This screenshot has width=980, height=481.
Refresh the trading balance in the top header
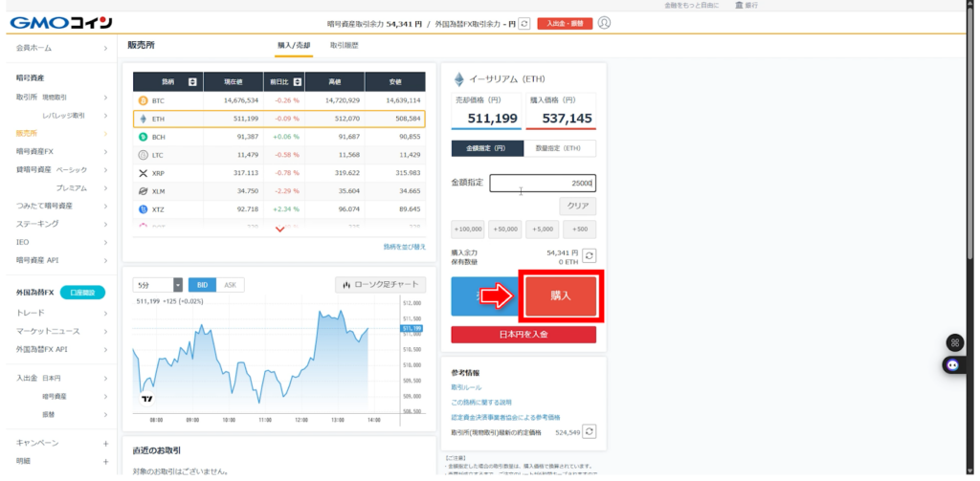pos(523,23)
